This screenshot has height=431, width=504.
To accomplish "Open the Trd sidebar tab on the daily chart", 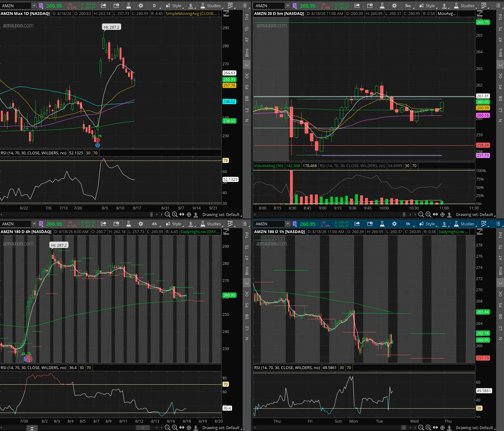I will pos(247,17).
